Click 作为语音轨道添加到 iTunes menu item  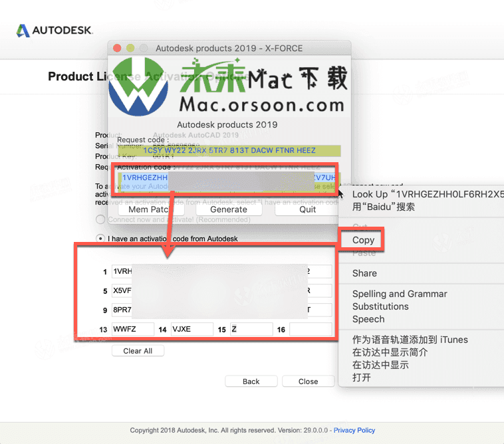pyautogui.click(x=410, y=340)
